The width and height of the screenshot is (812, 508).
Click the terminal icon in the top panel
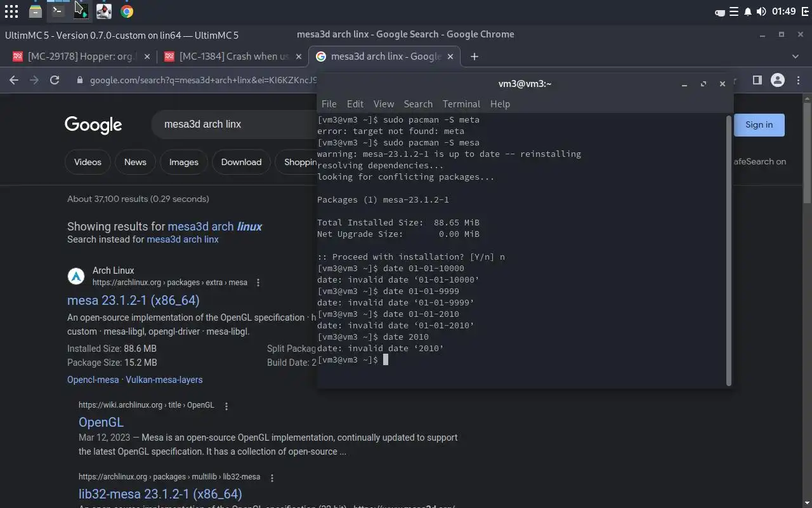click(x=58, y=11)
